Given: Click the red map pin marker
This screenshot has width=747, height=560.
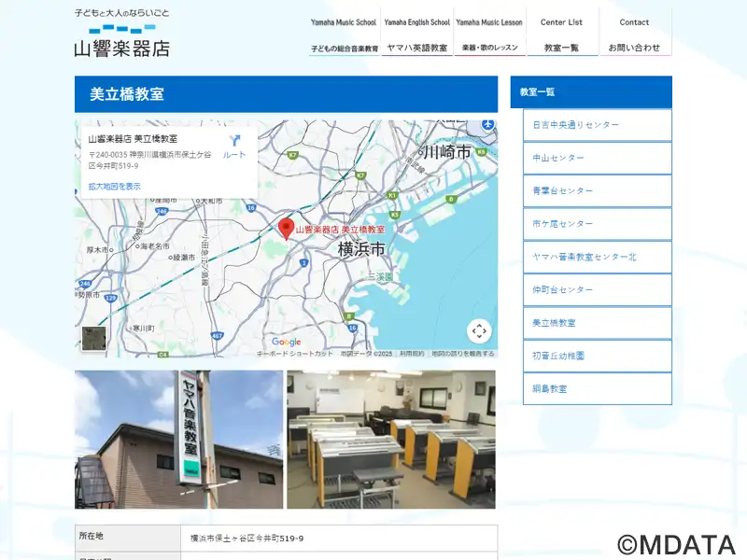Looking at the screenshot, I should [x=287, y=228].
